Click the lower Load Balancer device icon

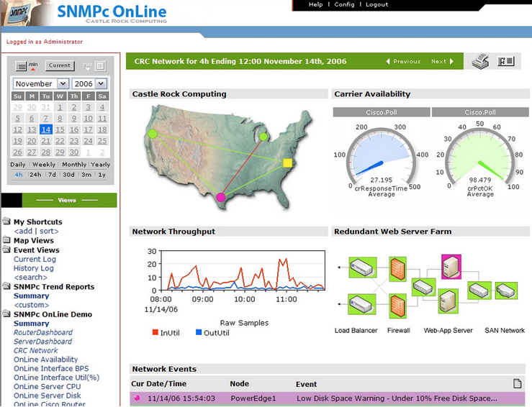[x=362, y=304]
